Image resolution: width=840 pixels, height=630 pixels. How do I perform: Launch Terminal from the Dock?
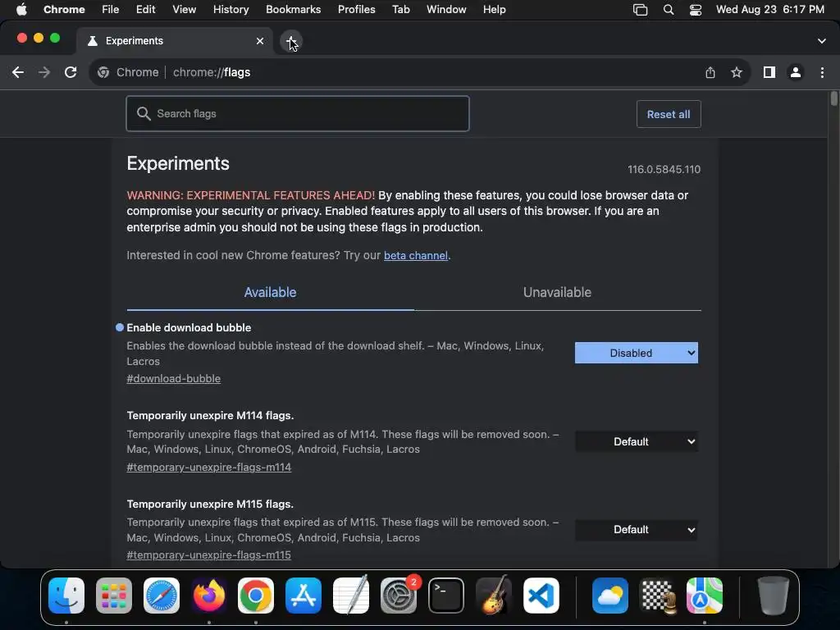click(445, 596)
